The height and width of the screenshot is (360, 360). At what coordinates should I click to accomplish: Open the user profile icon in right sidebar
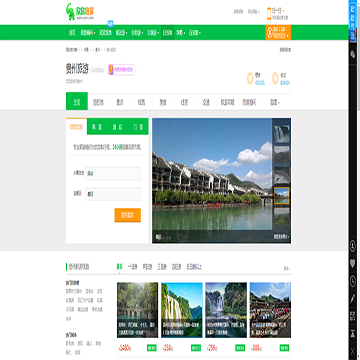pyautogui.click(x=353, y=246)
